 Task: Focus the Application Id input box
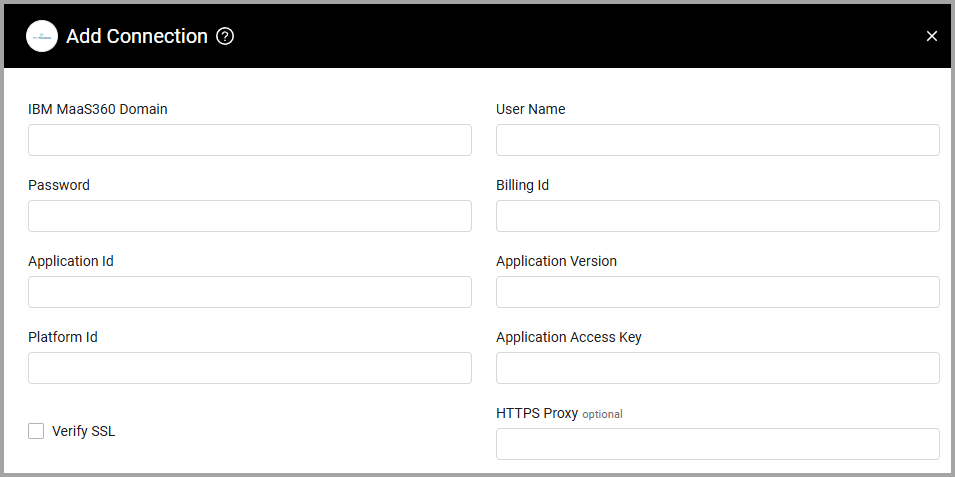coord(250,292)
